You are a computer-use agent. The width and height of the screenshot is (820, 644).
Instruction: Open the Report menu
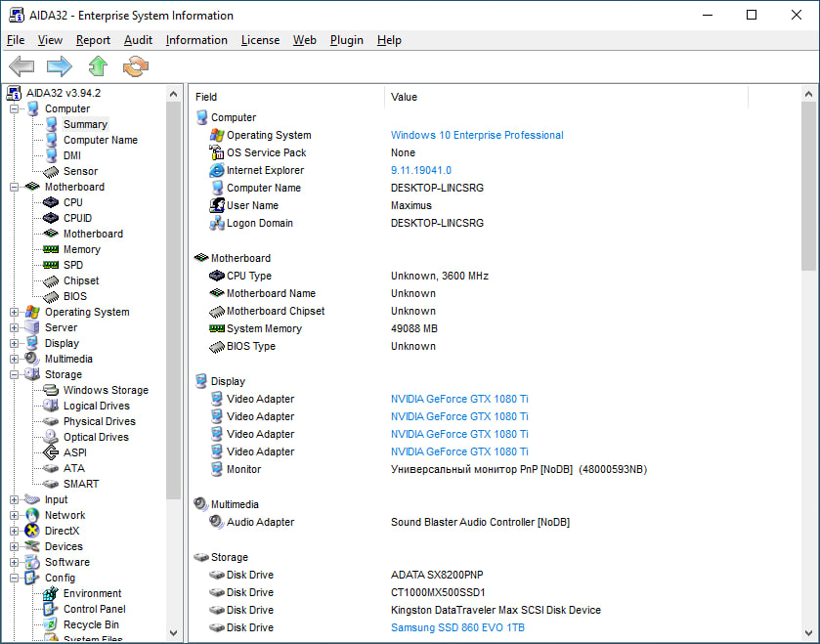93,40
